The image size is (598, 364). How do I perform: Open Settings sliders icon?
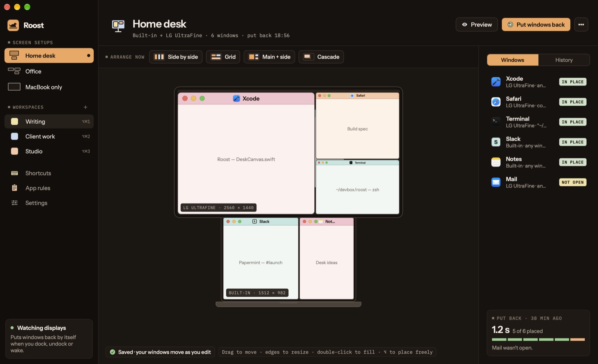pos(15,203)
